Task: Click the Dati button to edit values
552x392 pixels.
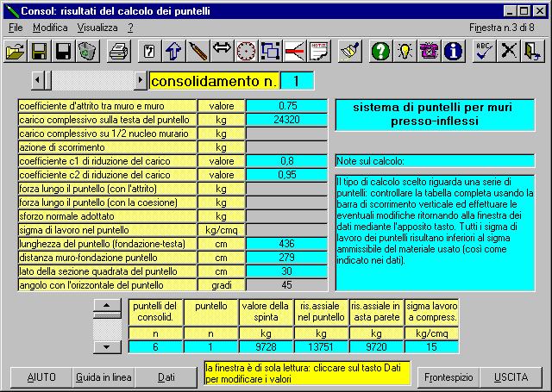Action: tap(172, 377)
